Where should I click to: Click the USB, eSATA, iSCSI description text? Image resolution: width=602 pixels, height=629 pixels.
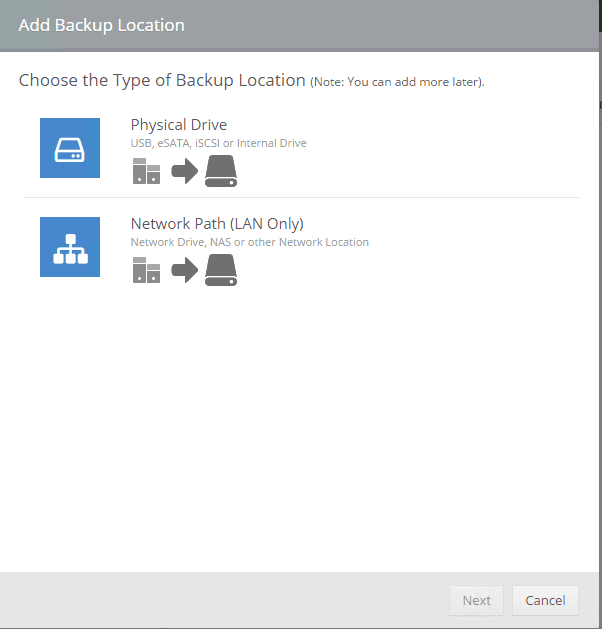point(218,143)
